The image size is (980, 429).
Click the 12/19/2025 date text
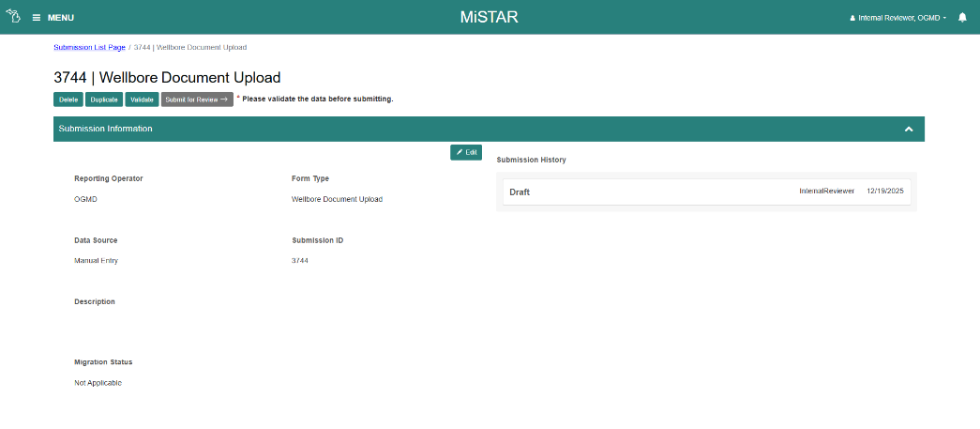coord(885,191)
